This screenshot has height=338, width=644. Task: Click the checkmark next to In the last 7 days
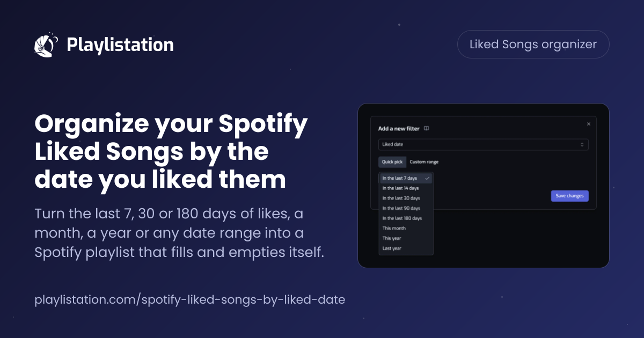427,178
